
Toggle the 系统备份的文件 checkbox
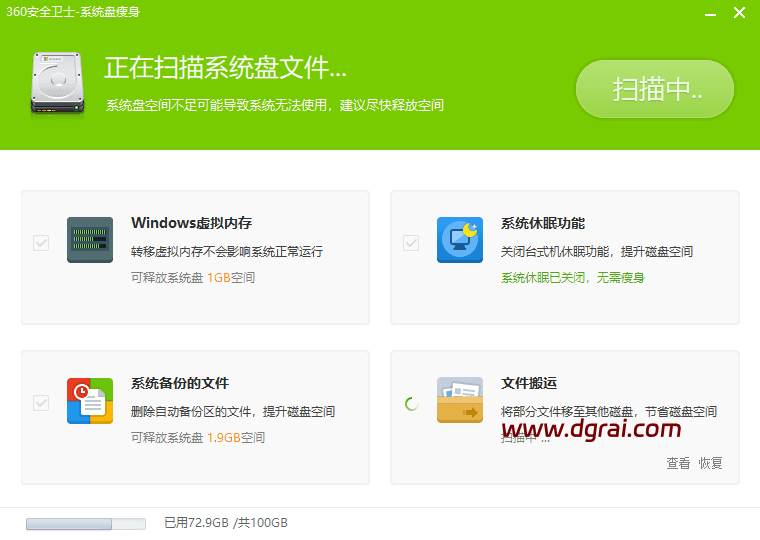41,402
